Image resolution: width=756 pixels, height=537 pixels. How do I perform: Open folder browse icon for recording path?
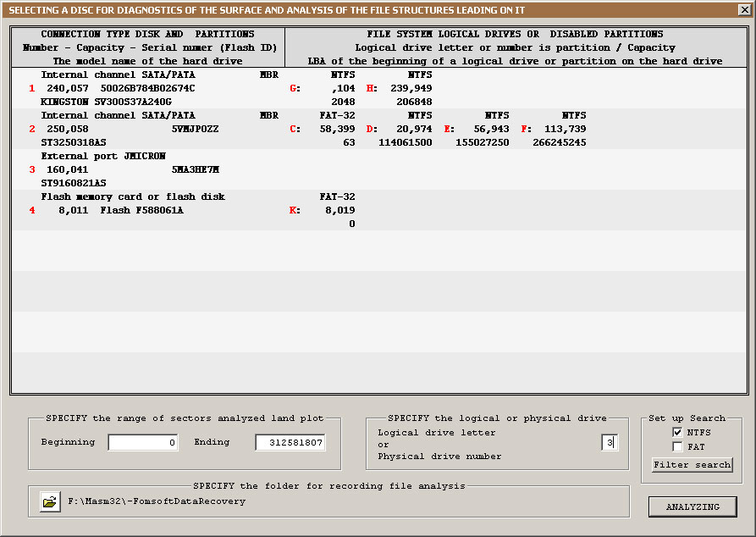tap(50, 501)
